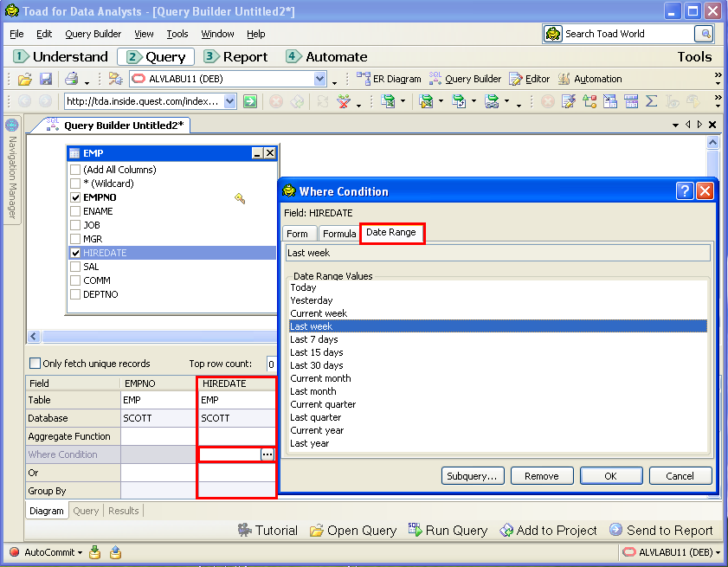Click the Navigation Manager sidebar icon
The height and width of the screenshot is (567, 728).
coord(11,126)
